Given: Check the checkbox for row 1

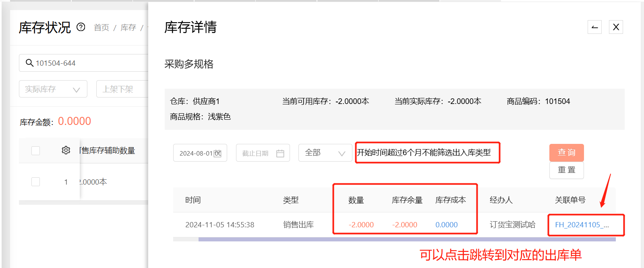Looking at the screenshot, I should point(36,182).
